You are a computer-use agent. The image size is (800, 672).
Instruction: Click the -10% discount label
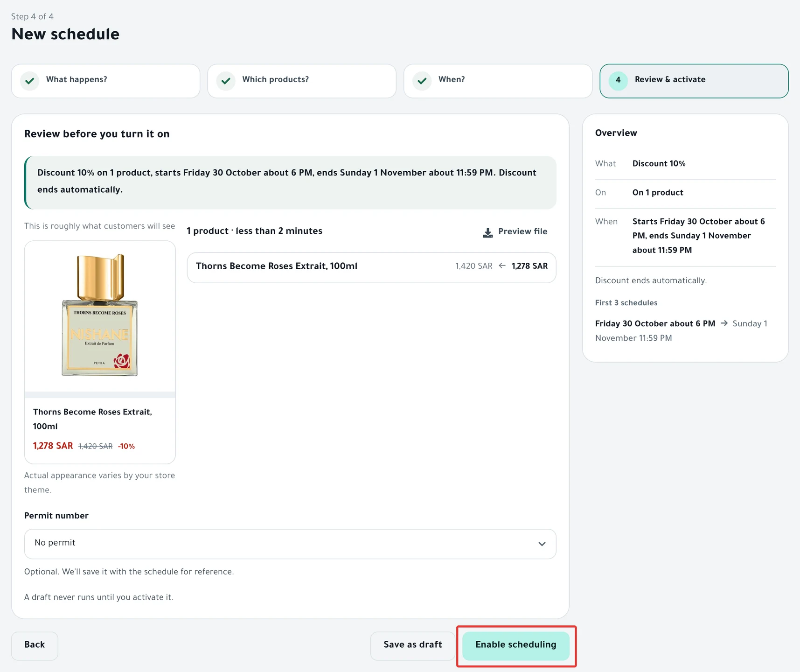point(126,447)
